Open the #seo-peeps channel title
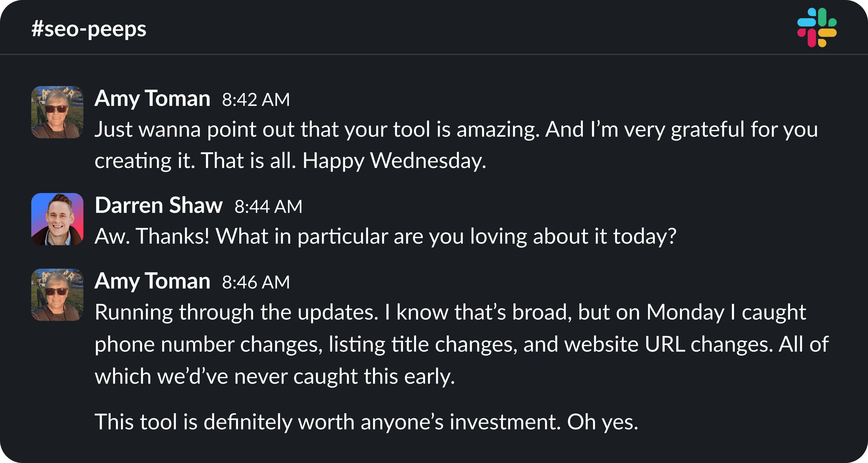 pyautogui.click(x=89, y=29)
